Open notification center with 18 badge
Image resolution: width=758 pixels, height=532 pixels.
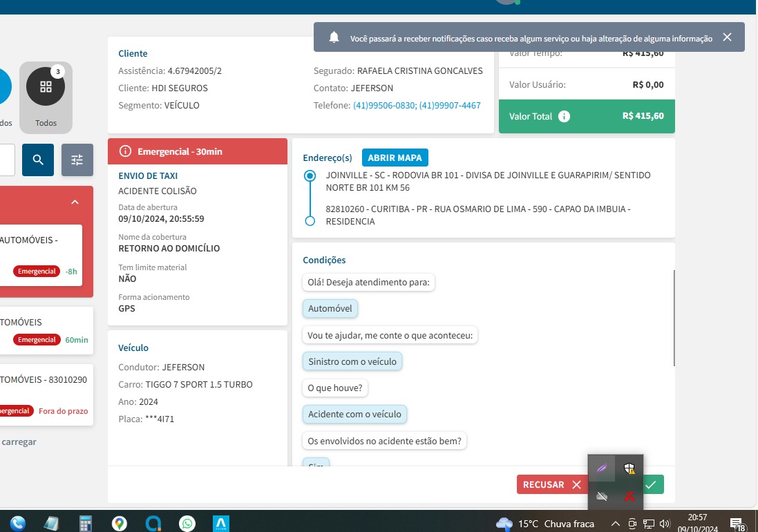738,524
